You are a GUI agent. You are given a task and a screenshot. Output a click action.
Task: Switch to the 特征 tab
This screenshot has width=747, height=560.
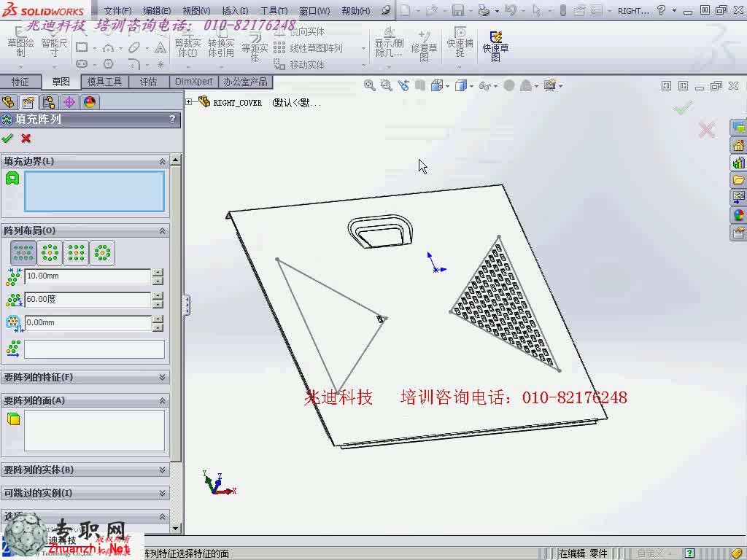(x=20, y=82)
